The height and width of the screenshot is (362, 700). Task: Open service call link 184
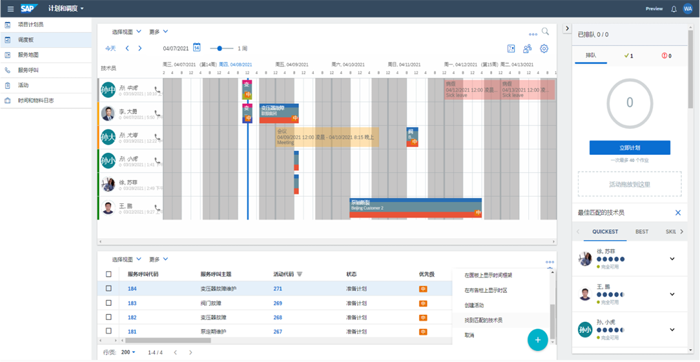(x=132, y=289)
